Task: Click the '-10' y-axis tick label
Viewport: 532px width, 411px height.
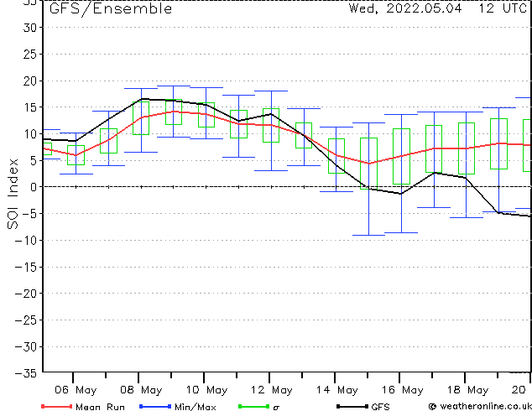Action: 26,240
